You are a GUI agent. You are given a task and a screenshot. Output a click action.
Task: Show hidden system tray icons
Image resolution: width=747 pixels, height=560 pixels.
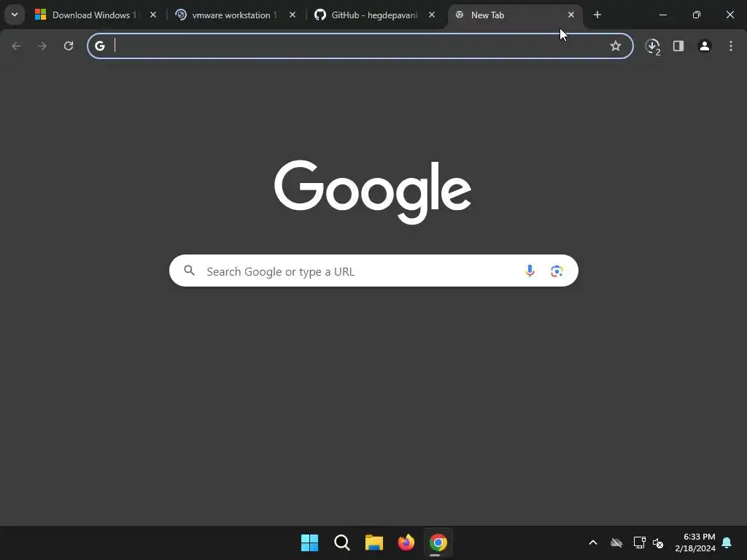[x=593, y=542]
